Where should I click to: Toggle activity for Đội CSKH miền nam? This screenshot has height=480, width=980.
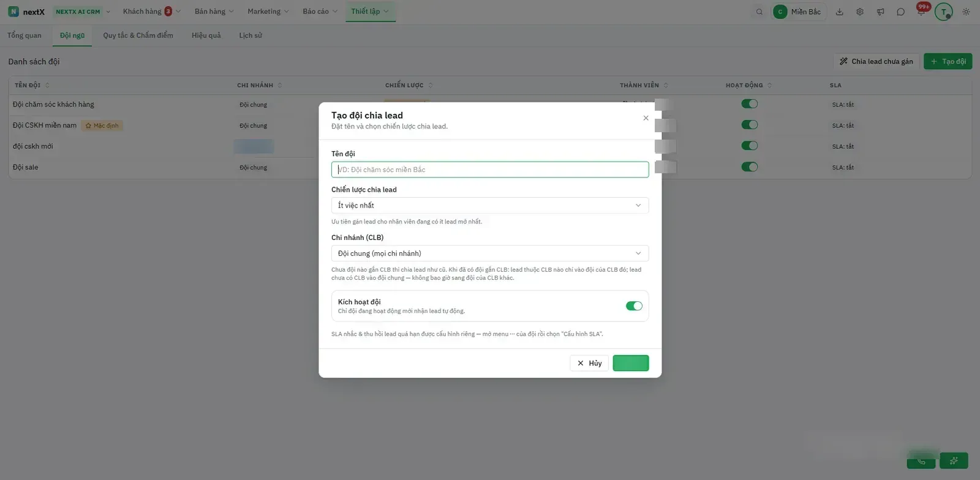click(x=750, y=125)
